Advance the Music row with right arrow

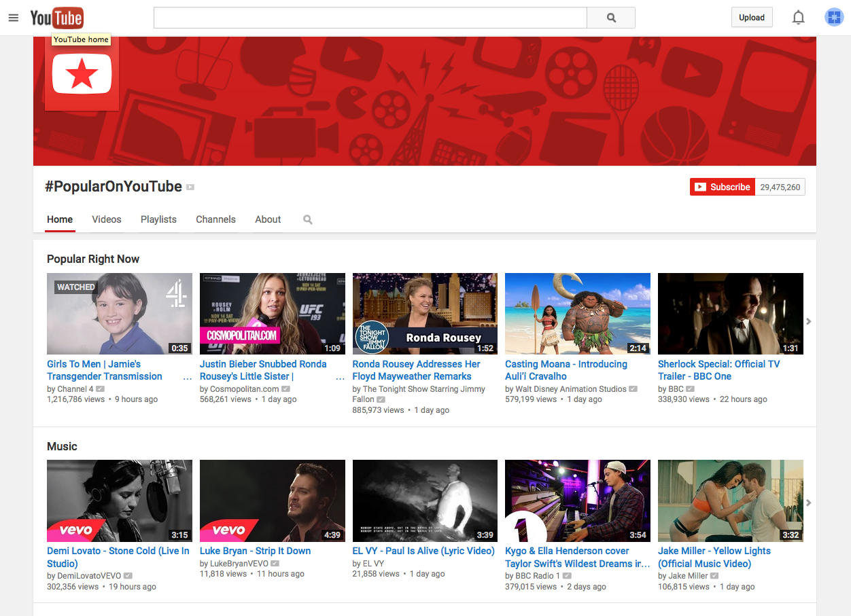809,503
